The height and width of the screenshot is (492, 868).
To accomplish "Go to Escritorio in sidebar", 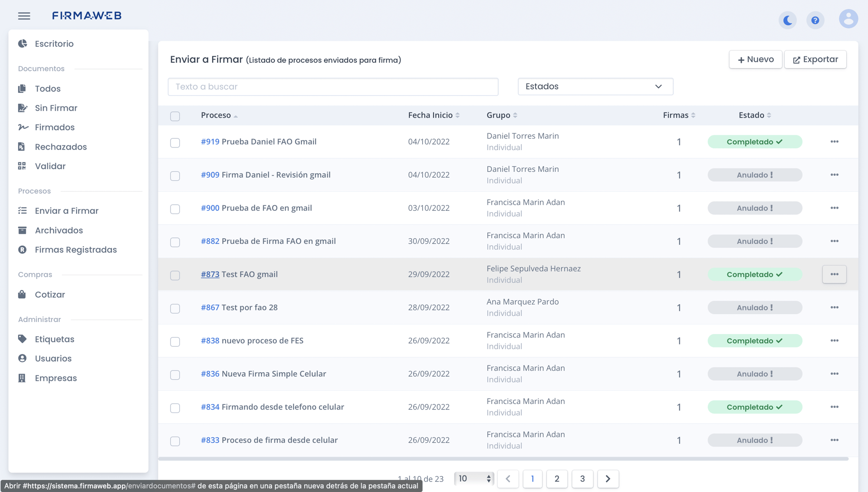I will [54, 44].
